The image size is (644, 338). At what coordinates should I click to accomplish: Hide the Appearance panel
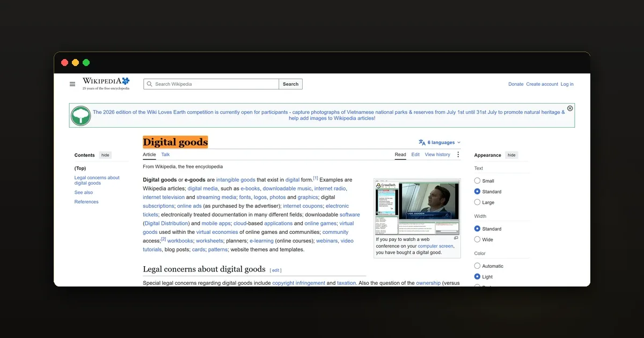(511, 155)
